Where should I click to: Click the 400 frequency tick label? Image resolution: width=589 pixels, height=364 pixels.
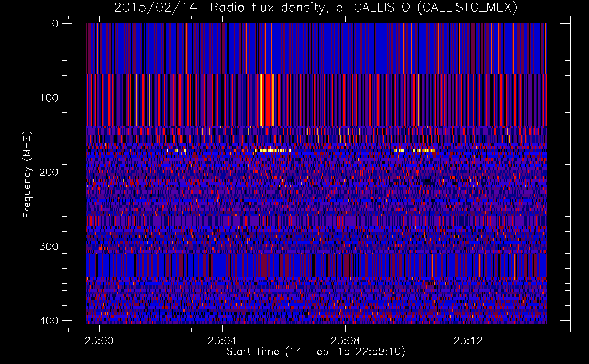(x=49, y=321)
